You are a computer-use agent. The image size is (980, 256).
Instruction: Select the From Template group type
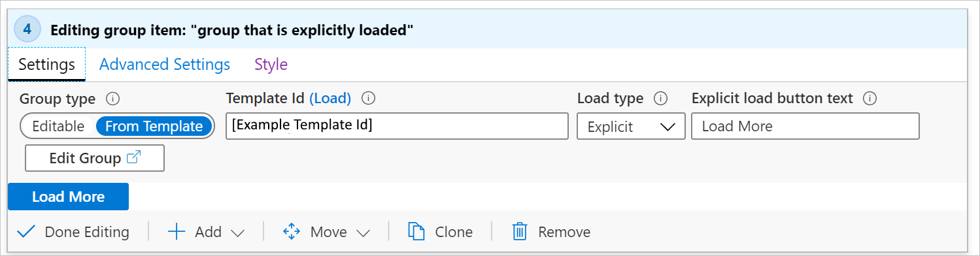click(x=154, y=126)
